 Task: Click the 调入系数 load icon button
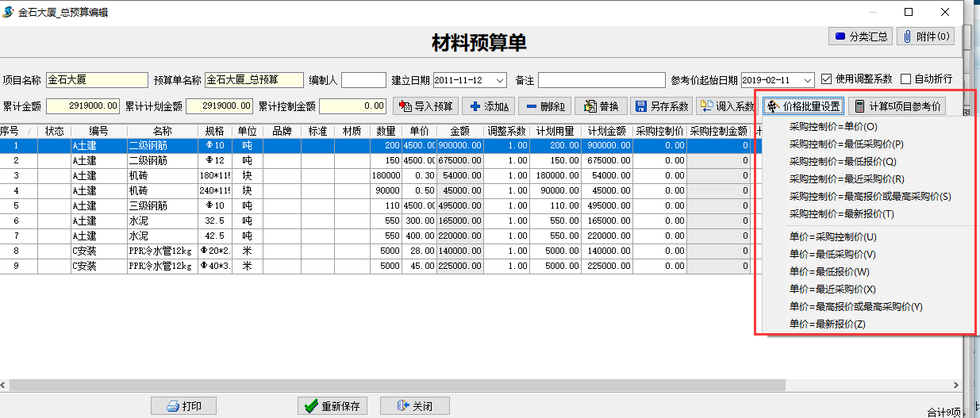[x=727, y=106]
